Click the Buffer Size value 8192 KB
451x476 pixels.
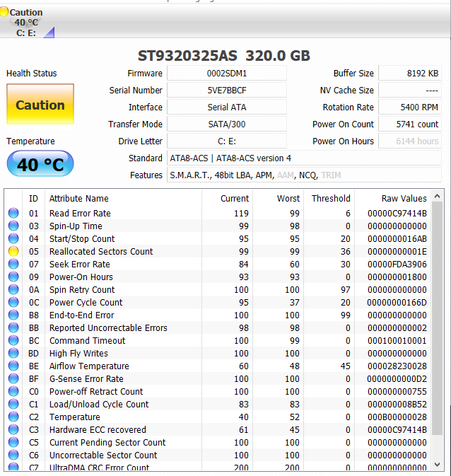(x=410, y=73)
